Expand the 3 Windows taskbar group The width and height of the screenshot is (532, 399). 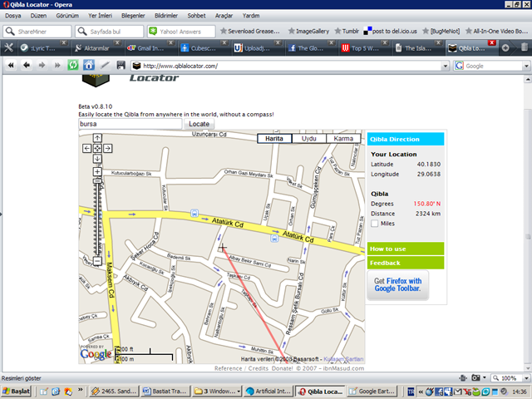click(239, 392)
